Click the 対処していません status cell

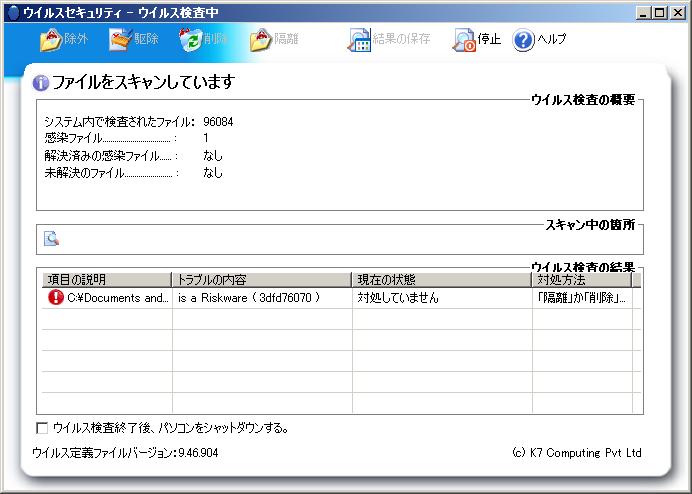(398, 298)
